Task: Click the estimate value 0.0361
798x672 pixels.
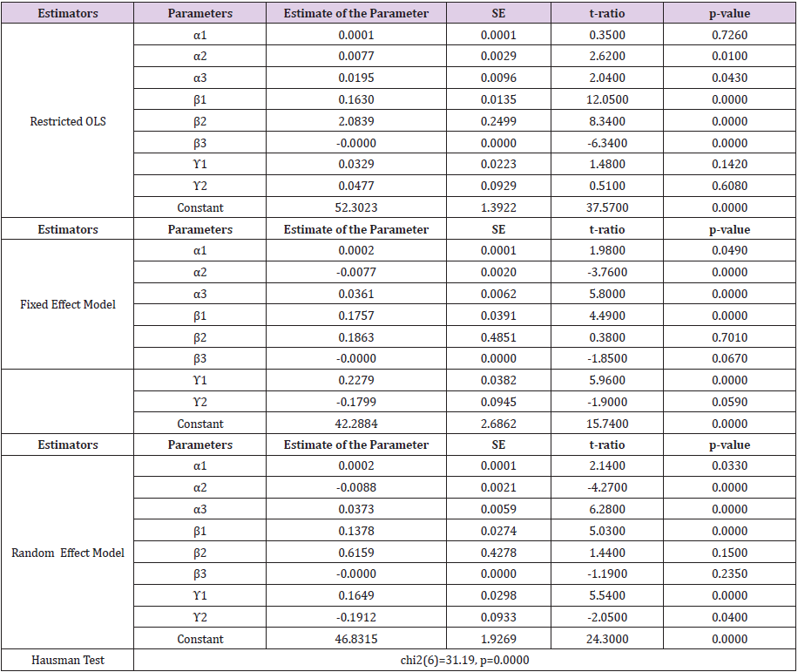Action: point(356,295)
